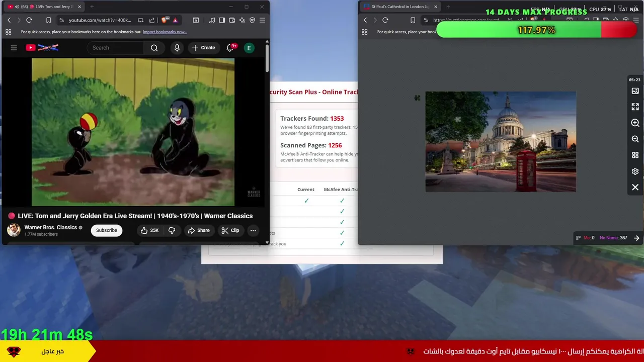Click the YouTube search magnifier button
This screenshot has width=644, height=362.
[154, 48]
